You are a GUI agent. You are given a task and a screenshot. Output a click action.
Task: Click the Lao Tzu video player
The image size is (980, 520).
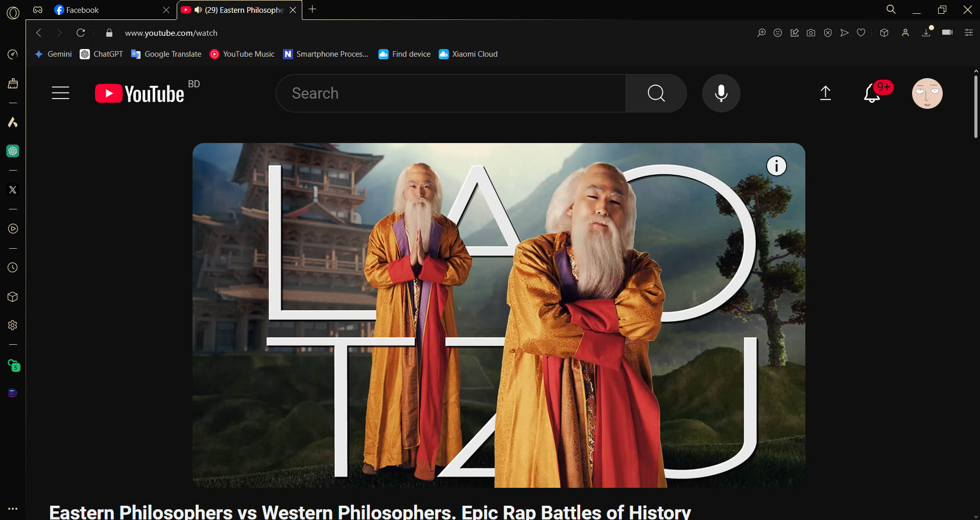[x=499, y=315]
